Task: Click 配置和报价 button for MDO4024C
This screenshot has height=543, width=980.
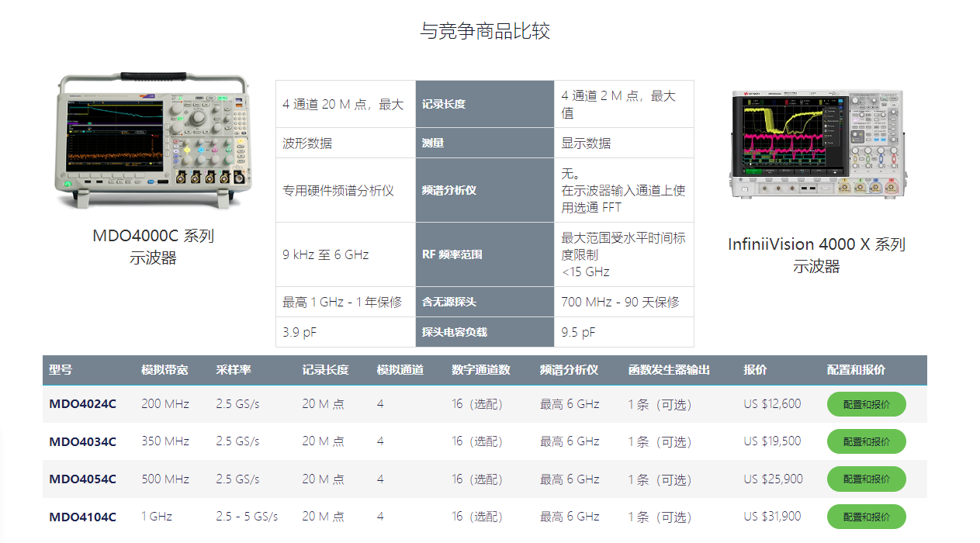Action: coord(866,404)
